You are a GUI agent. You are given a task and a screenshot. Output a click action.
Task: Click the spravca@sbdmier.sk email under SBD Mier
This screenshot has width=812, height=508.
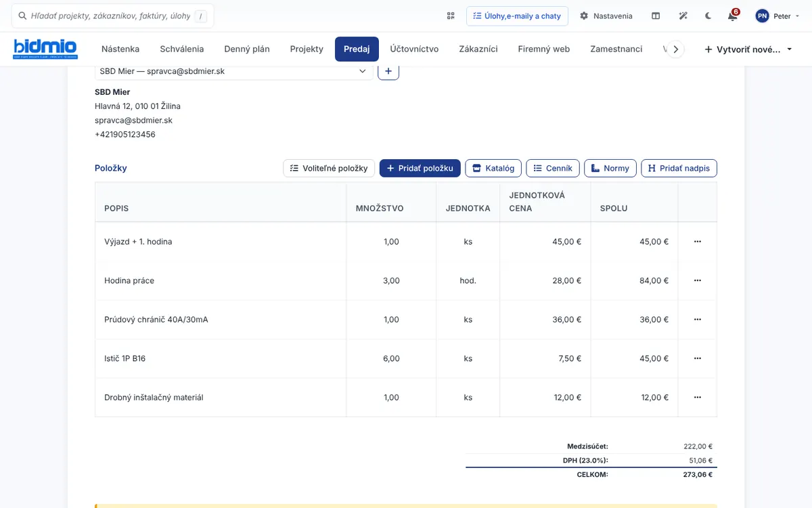point(133,120)
